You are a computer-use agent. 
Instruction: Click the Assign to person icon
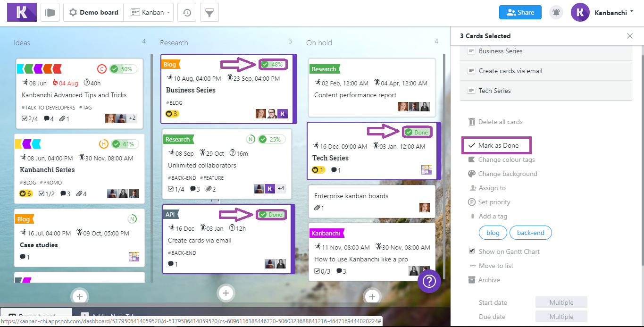click(472, 188)
